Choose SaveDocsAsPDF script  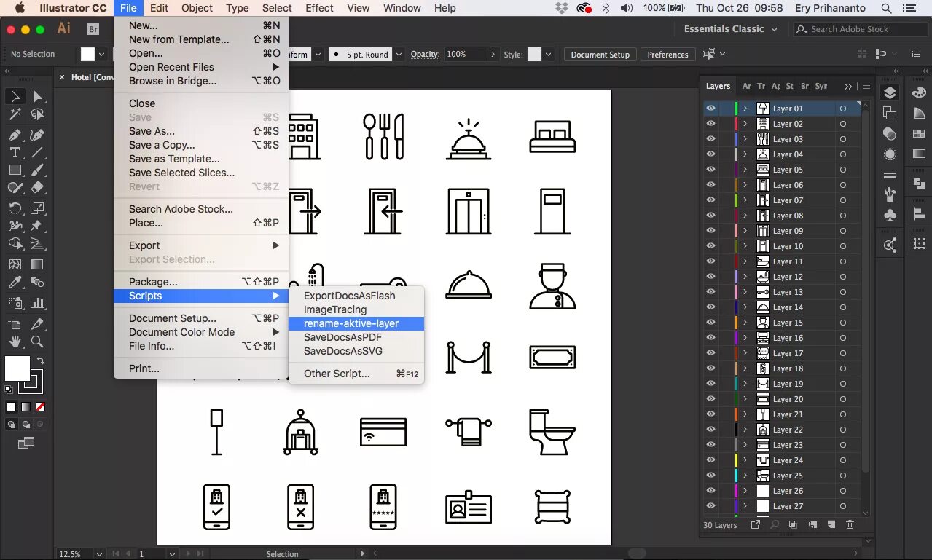click(356, 337)
